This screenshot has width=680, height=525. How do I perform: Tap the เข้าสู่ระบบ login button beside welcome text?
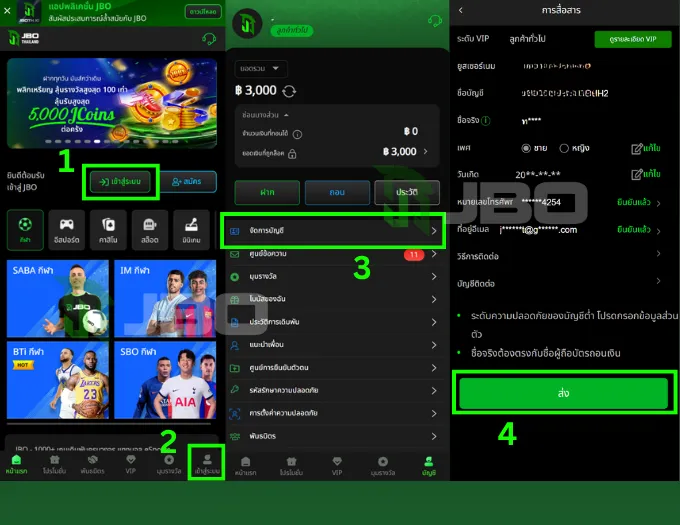pos(121,182)
